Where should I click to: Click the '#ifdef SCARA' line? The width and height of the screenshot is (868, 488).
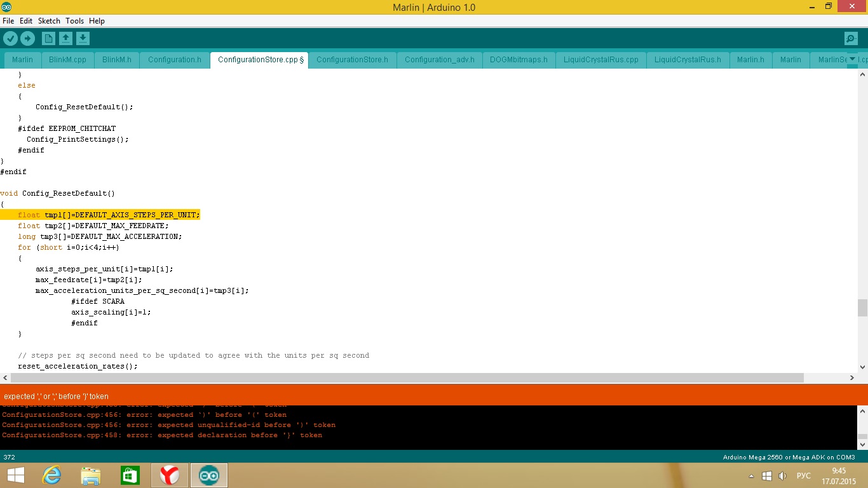(98, 301)
